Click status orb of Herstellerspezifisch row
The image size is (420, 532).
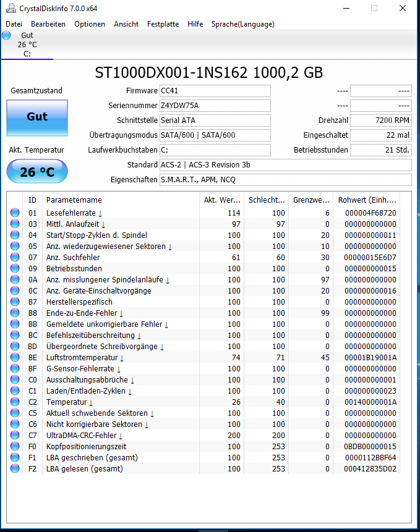15,302
